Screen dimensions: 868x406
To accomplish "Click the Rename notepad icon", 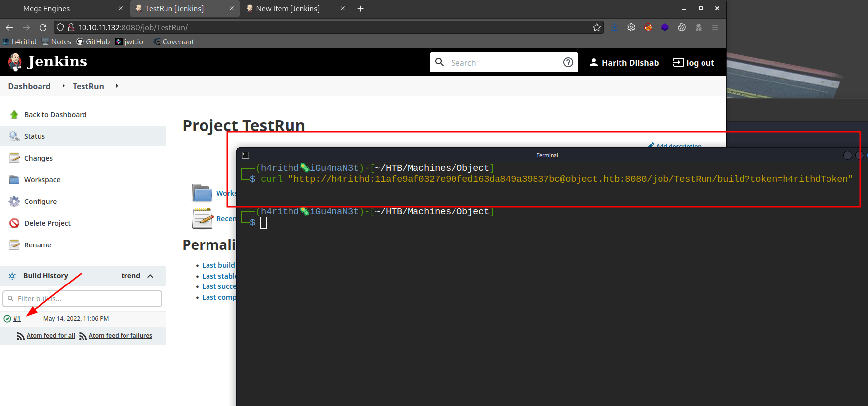I will (x=14, y=245).
